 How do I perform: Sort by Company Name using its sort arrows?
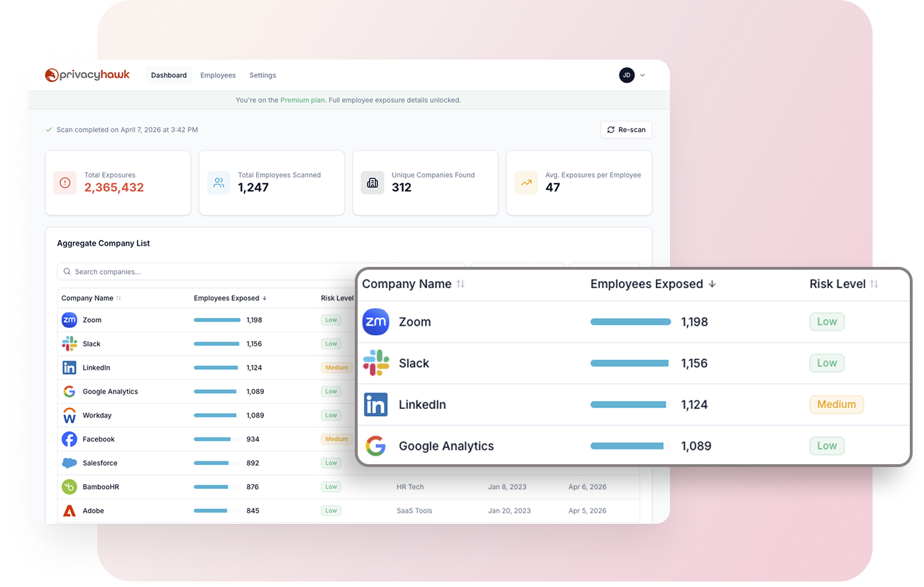click(461, 283)
